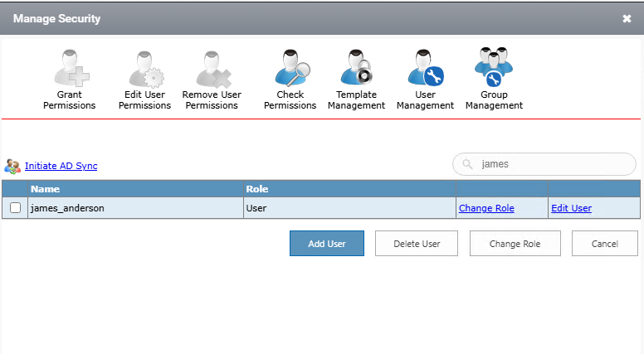
Task: Open the Grant Permissions icon
Action: [70, 70]
